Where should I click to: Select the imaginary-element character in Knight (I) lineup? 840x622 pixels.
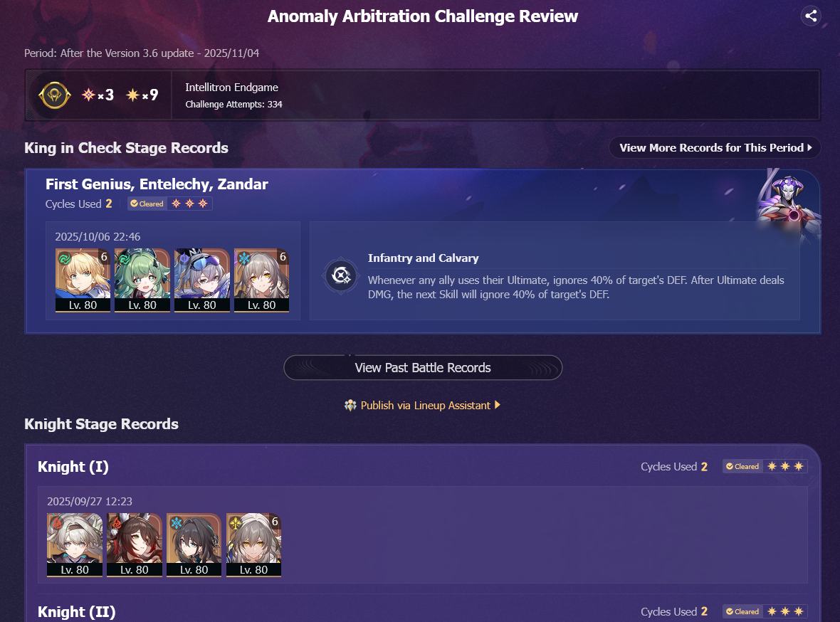click(x=253, y=545)
